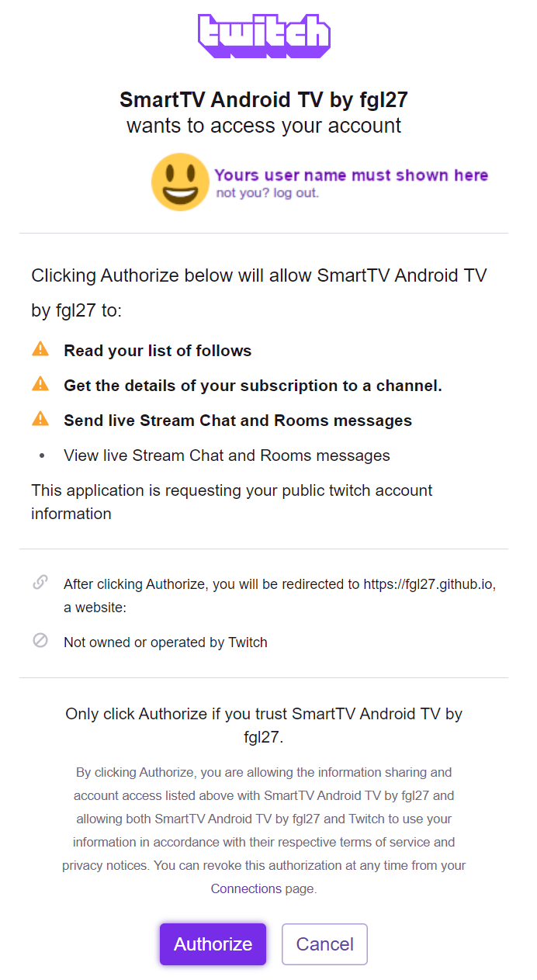Click bullet before View live Stream Chat
The image size is (537, 980).
41,455
